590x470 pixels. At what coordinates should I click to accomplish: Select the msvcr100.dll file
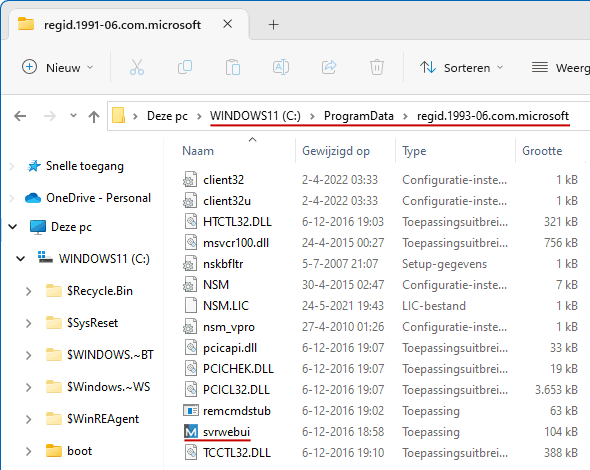click(236, 243)
